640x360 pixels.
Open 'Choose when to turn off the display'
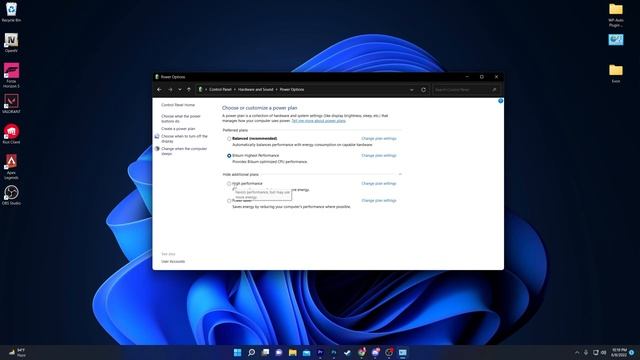[184, 138]
